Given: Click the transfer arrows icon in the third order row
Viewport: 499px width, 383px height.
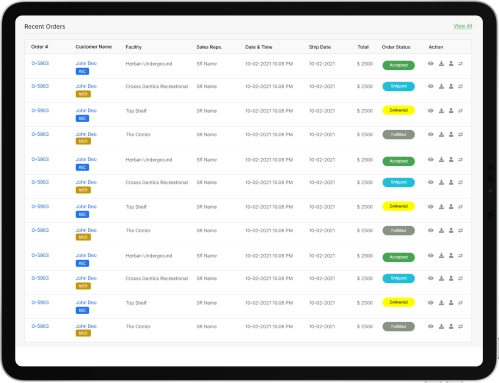Looking at the screenshot, I should [460, 111].
